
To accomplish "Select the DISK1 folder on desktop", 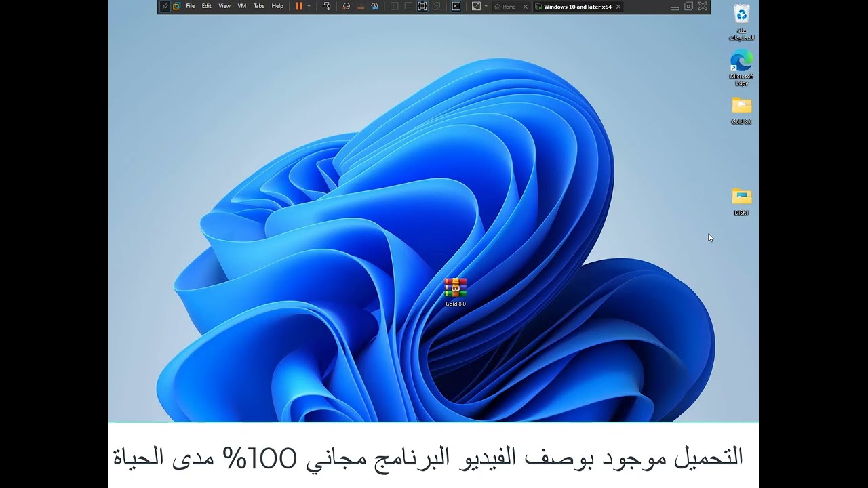I will coord(741,202).
